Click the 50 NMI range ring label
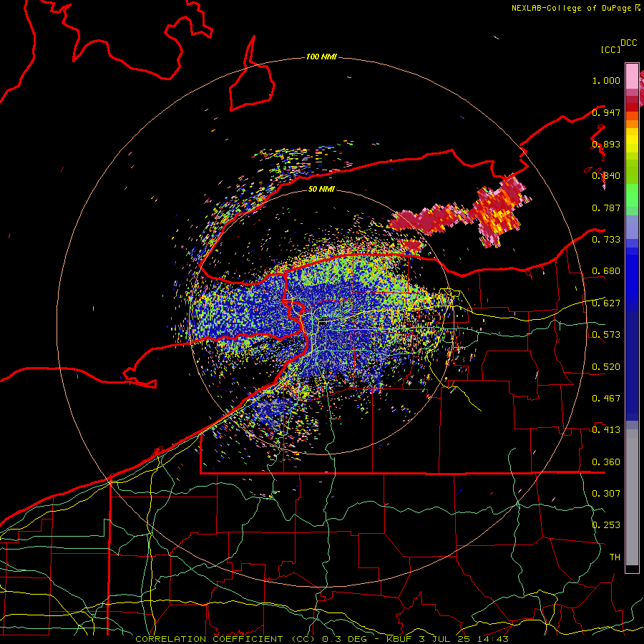The height and width of the screenshot is (644, 644). pyautogui.click(x=321, y=189)
